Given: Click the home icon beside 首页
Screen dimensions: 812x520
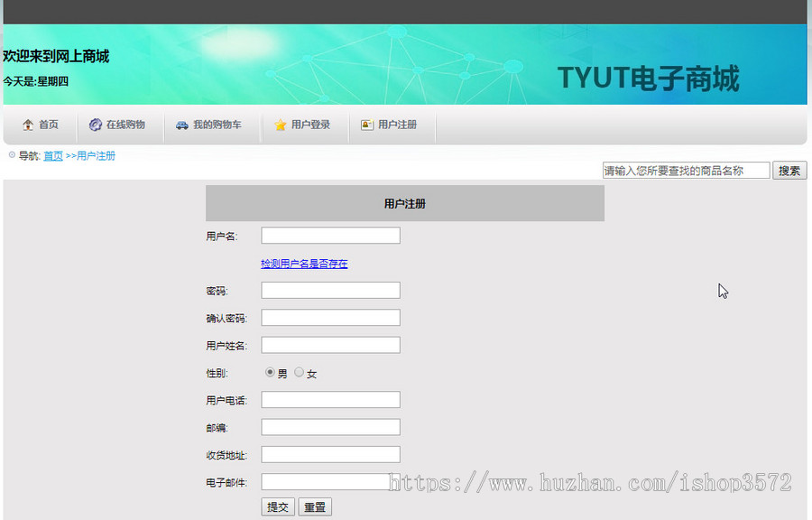Looking at the screenshot, I should [x=28, y=125].
